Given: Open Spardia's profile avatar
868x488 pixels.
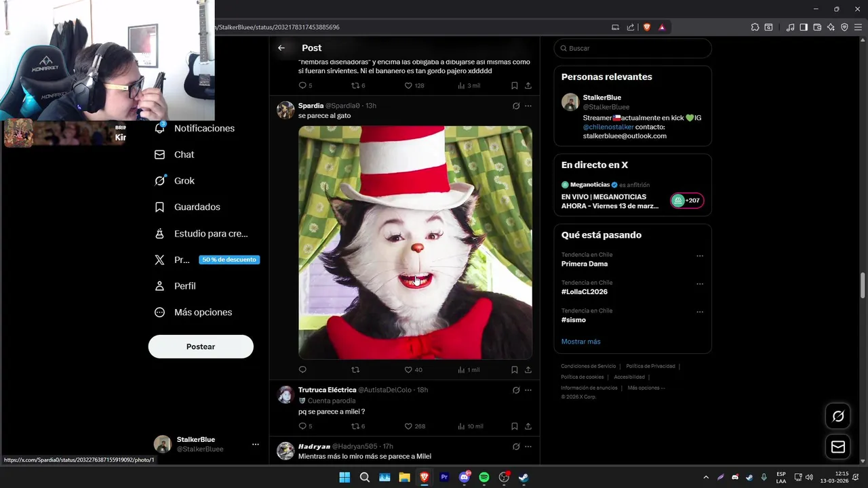Looking at the screenshot, I should (285, 110).
